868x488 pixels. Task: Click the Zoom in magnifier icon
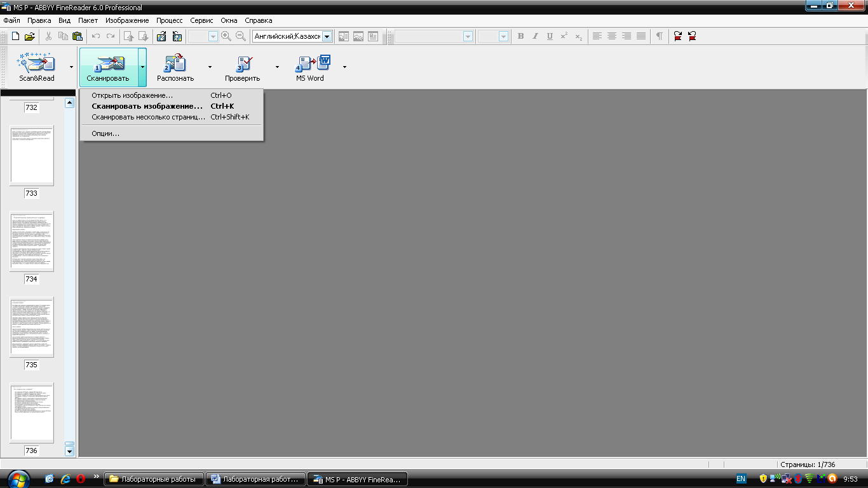(x=226, y=36)
